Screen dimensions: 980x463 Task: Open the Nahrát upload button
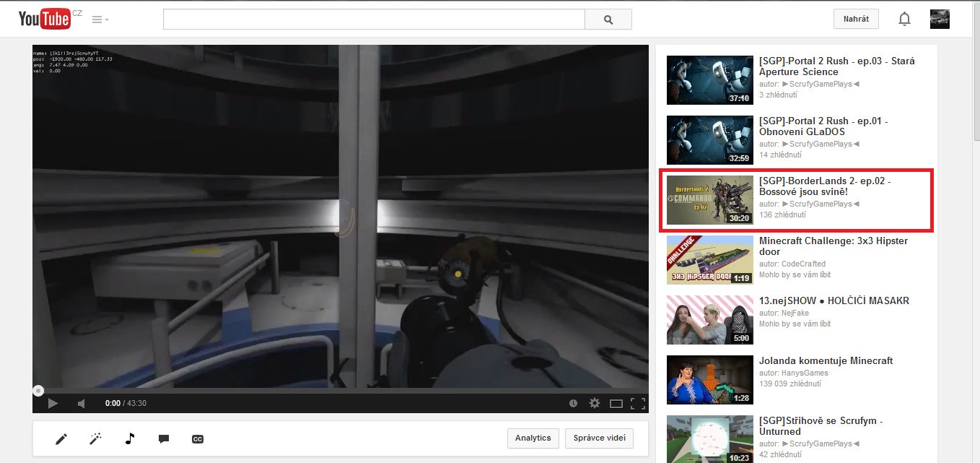pos(856,19)
